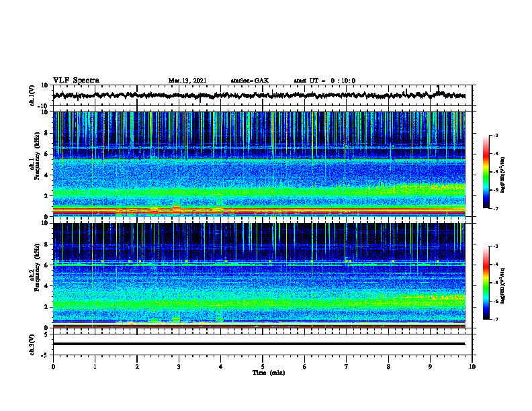Click the 'station=GAK' header text
The height and width of the screenshot is (411, 532).
point(250,81)
